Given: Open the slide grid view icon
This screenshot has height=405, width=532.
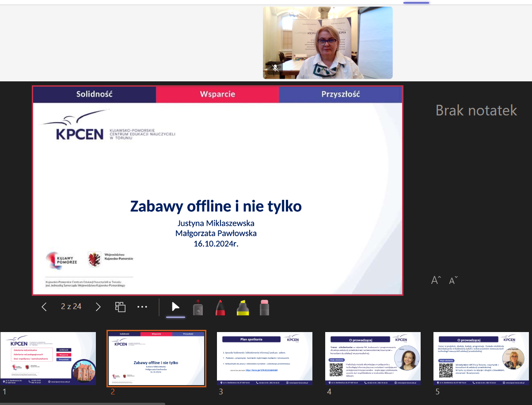Looking at the screenshot, I should coord(120,307).
